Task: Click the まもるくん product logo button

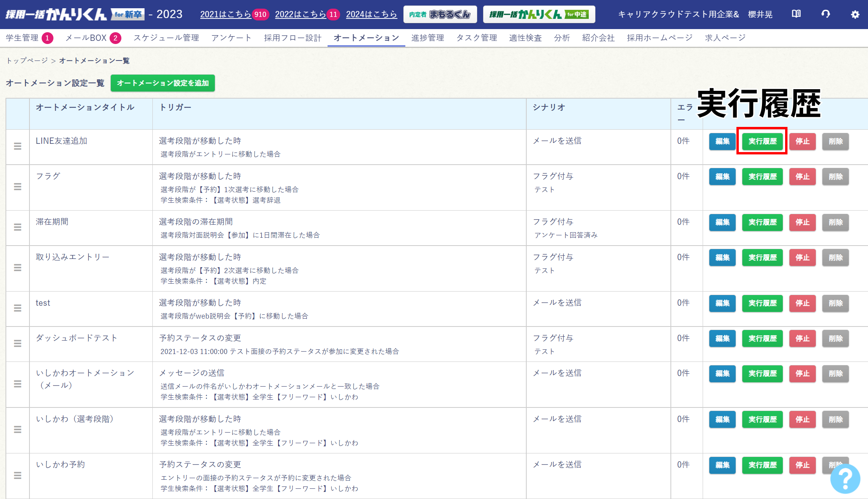Action: [x=440, y=15]
